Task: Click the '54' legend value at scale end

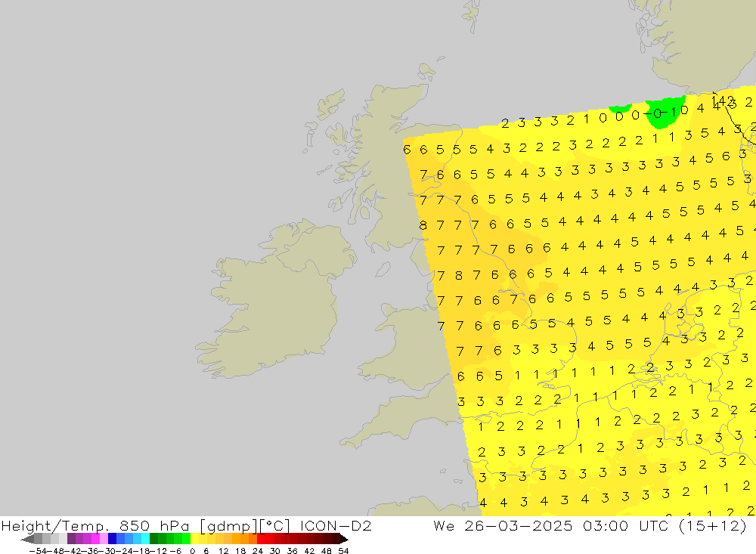Action: click(x=343, y=551)
